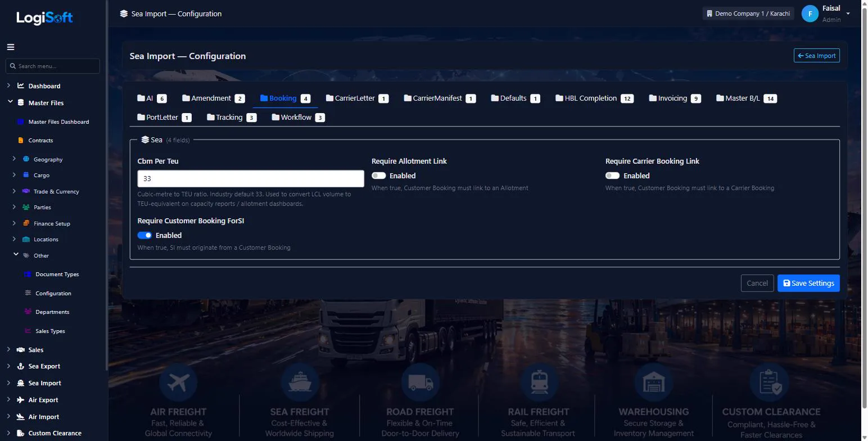The image size is (868, 441).
Task: Expand the Sea Import sidebar chevron
Action: pos(8,383)
